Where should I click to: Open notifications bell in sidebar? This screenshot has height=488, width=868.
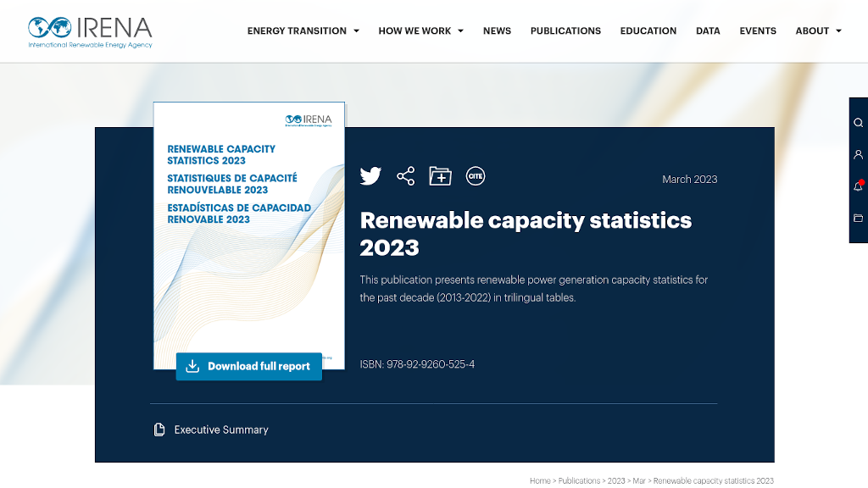tap(858, 186)
